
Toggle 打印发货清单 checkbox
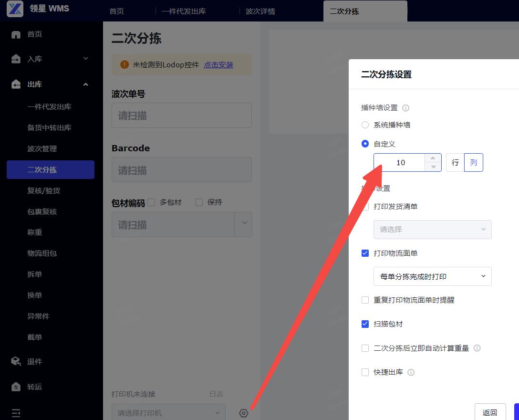tap(365, 207)
